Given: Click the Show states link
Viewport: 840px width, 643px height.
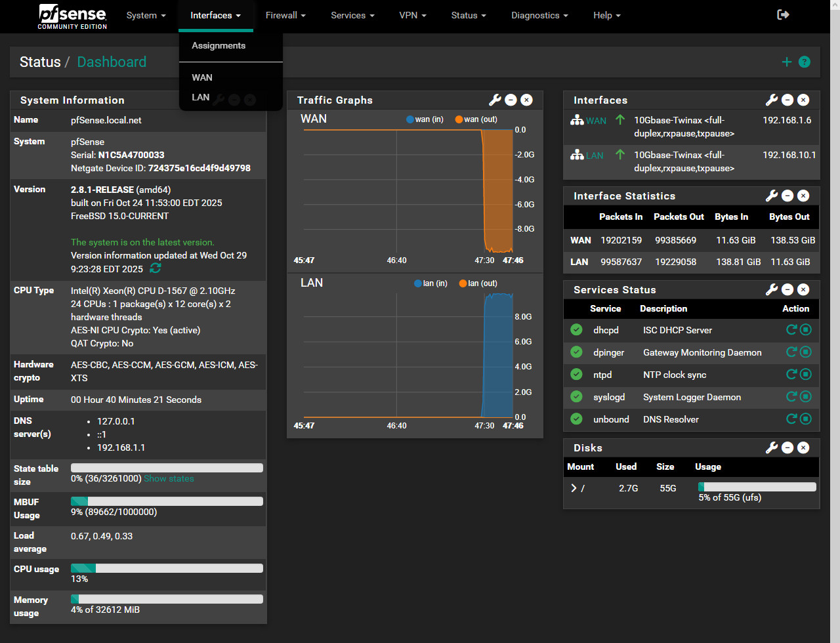Looking at the screenshot, I should coord(169,478).
